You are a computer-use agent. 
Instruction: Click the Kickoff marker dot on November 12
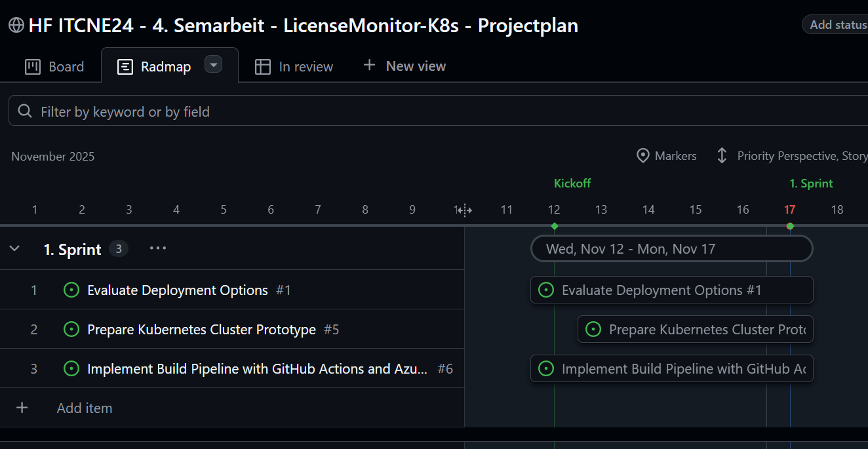554,225
